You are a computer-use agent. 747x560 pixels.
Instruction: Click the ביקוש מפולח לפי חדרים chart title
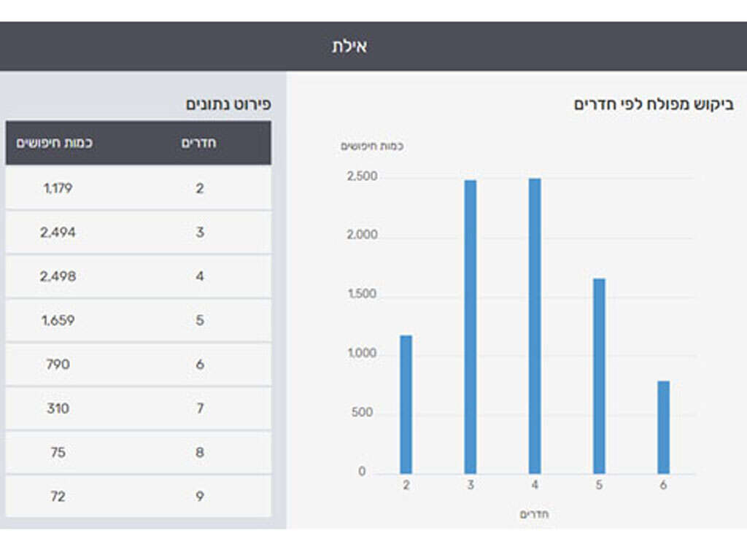(654, 104)
